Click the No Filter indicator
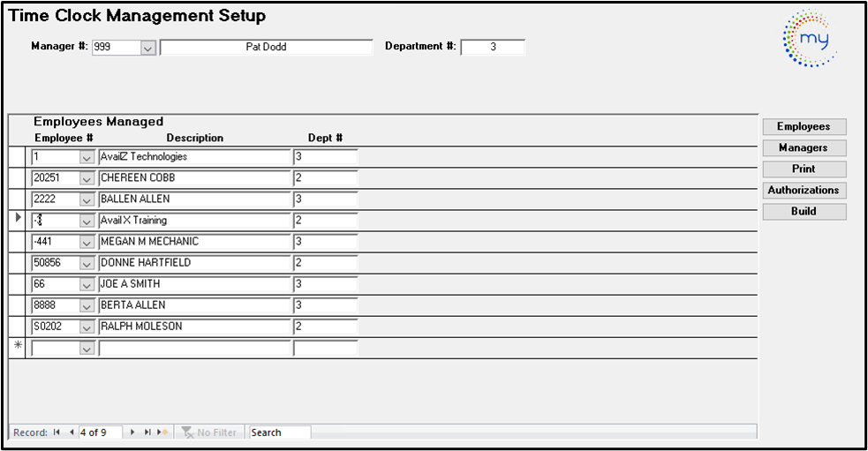 [208, 432]
